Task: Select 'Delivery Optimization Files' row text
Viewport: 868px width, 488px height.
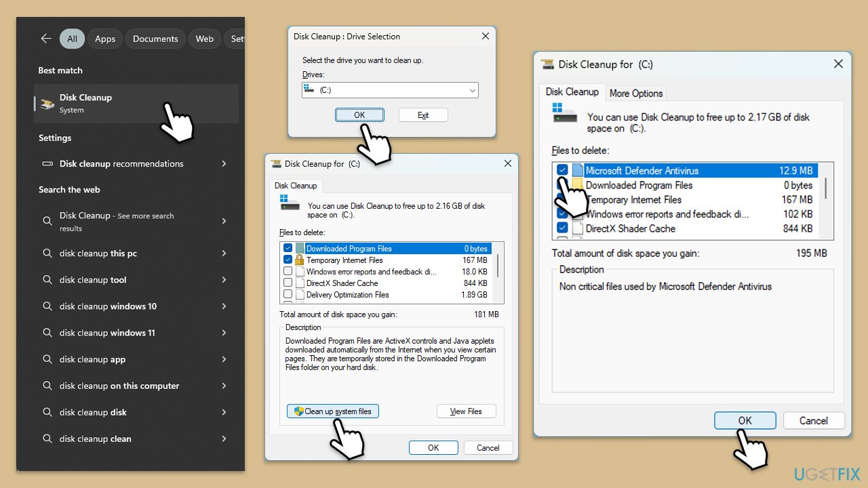Action: [x=348, y=295]
